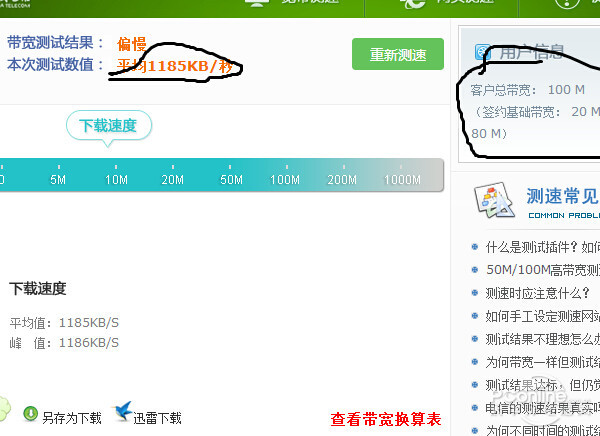The height and width of the screenshot is (436, 600).
Task: Select the 下载速度 bubble tab
Action: (x=109, y=126)
